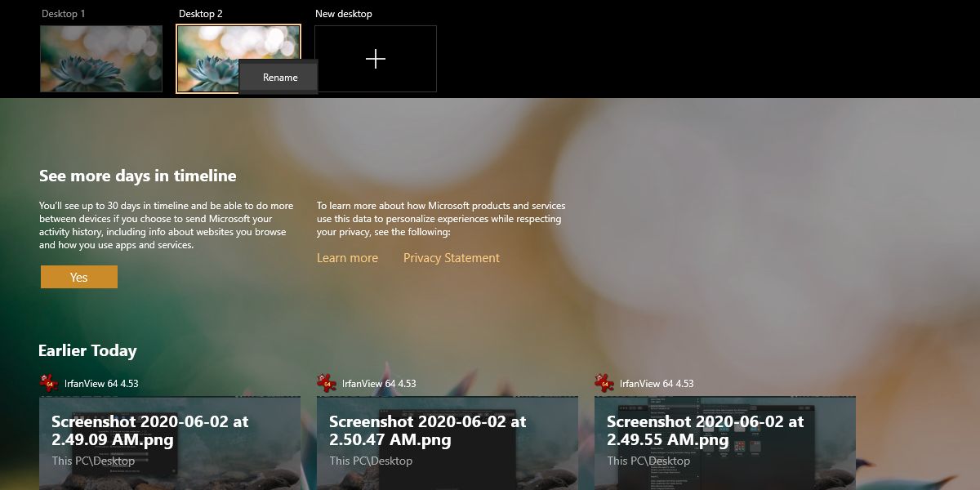Image resolution: width=980 pixels, height=490 pixels.
Task: Click the Desktop 1 label
Action: (x=63, y=14)
